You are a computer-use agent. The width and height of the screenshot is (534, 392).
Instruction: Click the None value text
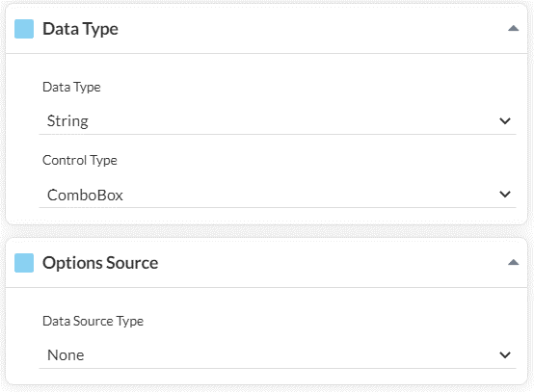click(x=66, y=355)
